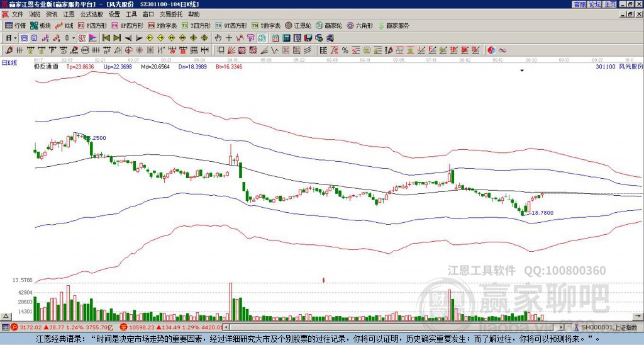Click the Tp=23.8636 indicator value
The image size is (644, 345).
click(x=80, y=66)
